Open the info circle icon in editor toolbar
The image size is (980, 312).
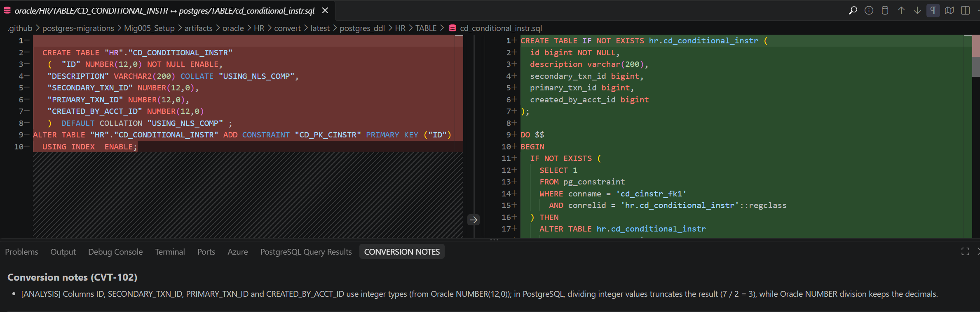[869, 10]
